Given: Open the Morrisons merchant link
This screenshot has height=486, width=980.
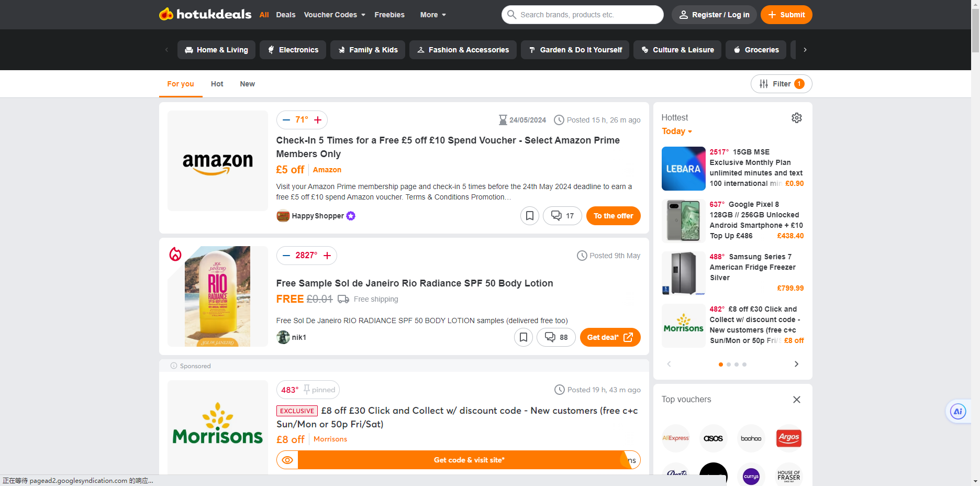Looking at the screenshot, I should (330, 439).
